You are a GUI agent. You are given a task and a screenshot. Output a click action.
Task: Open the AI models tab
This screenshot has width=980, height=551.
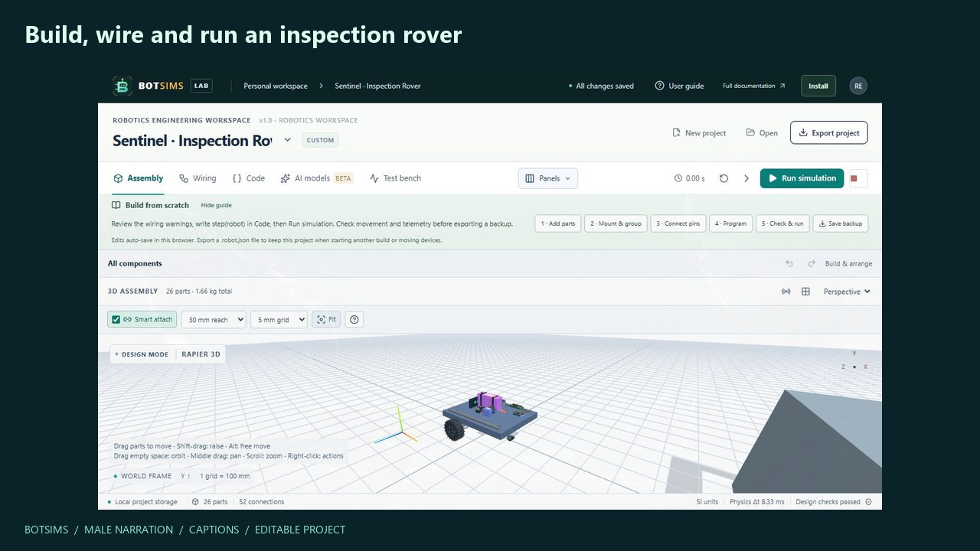point(316,178)
